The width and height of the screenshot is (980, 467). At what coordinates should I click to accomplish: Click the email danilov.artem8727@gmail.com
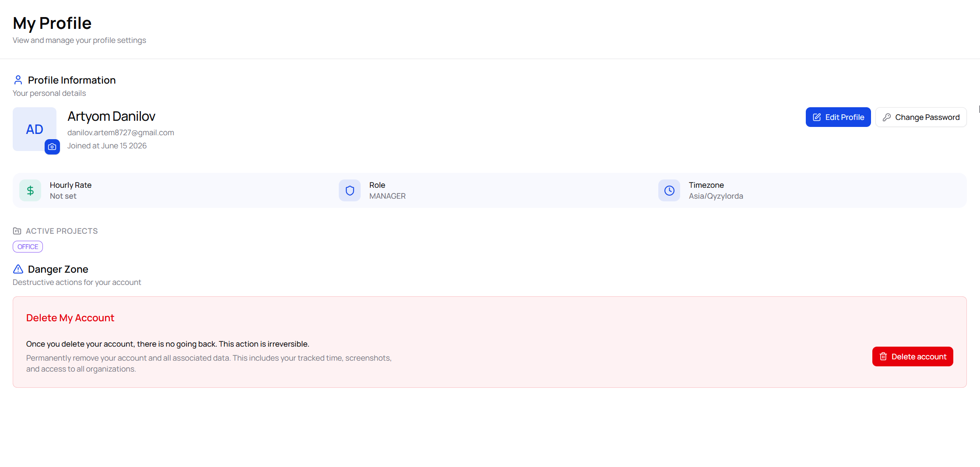coord(121,133)
